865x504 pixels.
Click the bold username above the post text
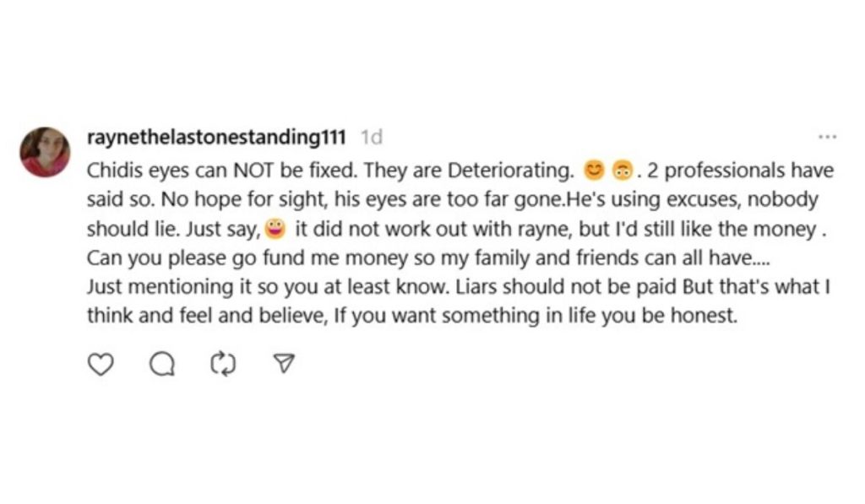222,137
